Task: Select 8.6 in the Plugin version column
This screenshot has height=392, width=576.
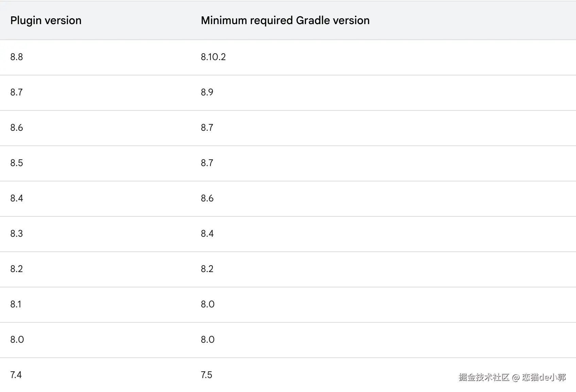Action: [x=17, y=127]
